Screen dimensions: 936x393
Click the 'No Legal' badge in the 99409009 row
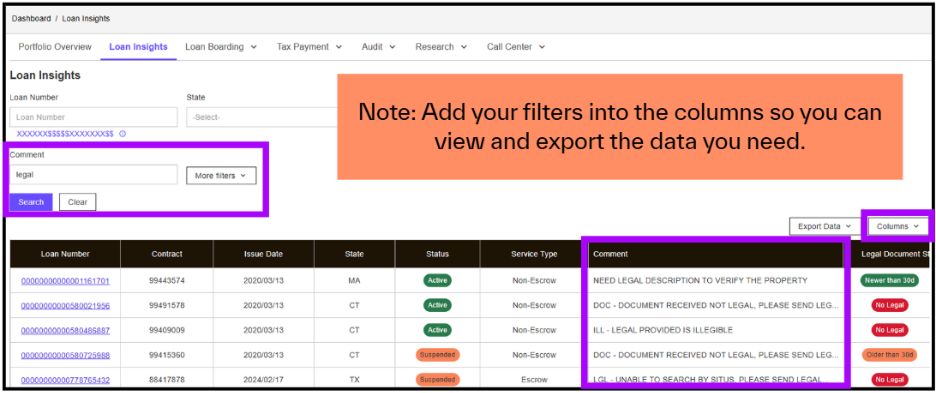[x=889, y=330]
